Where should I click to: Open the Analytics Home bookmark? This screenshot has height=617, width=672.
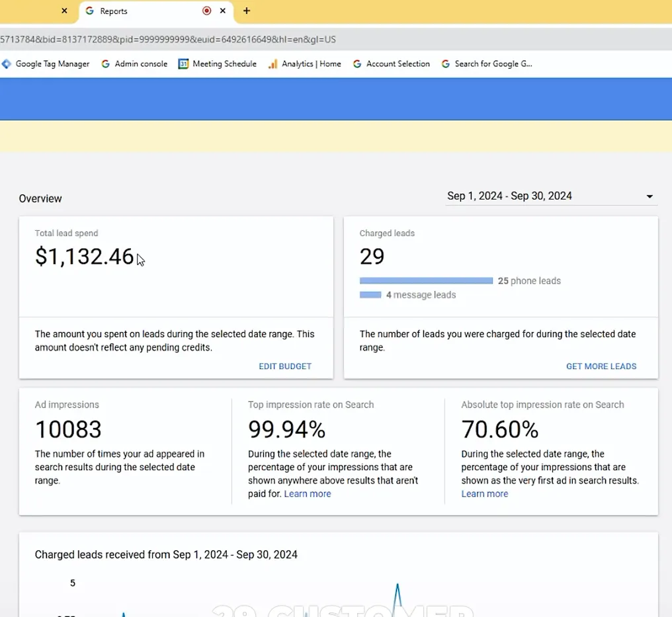(x=305, y=64)
